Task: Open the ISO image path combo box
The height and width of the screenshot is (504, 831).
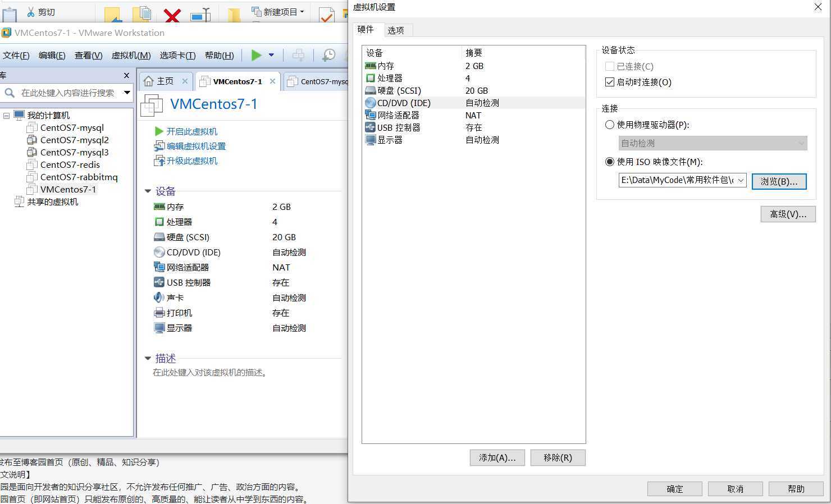Action: [x=683, y=180]
